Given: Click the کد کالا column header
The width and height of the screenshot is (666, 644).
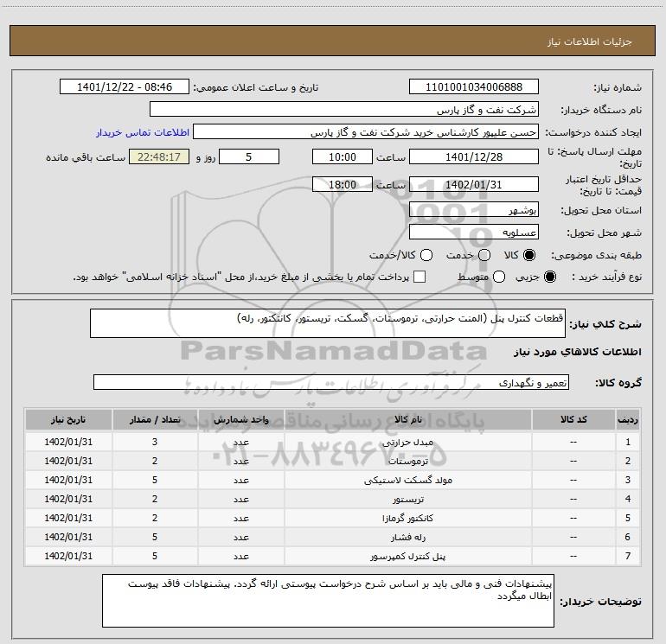Looking at the screenshot, I should (x=573, y=420).
